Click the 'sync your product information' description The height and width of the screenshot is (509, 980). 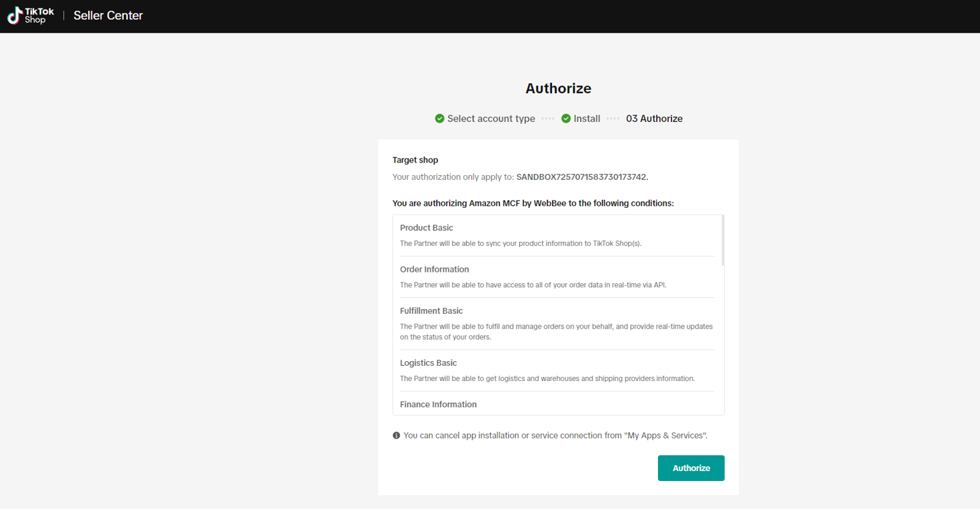521,244
